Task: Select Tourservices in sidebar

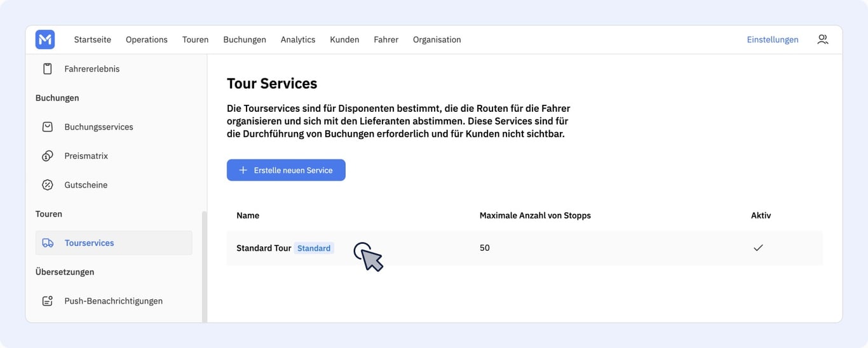Action: pos(114,243)
